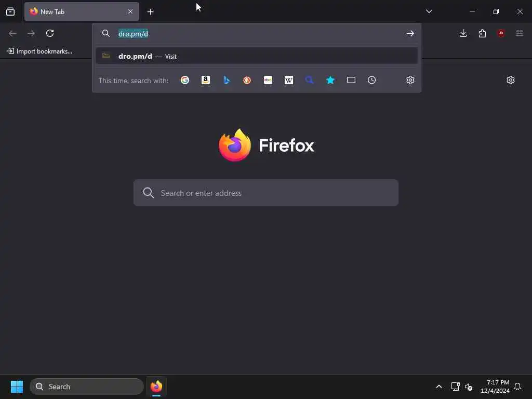Image resolution: width=532 pixels, height=399 pixels.
Task: Click Import bookmarks in the bookmarks toolbar
Action: pos(39,51)
